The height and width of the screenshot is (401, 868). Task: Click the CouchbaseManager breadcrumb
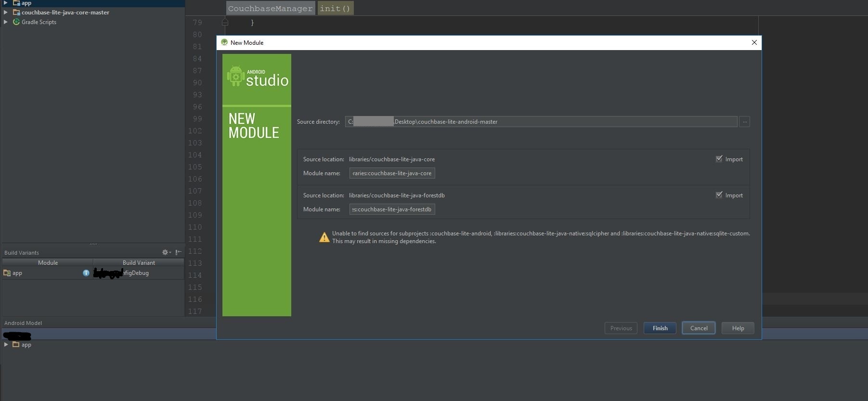(271, 8)
